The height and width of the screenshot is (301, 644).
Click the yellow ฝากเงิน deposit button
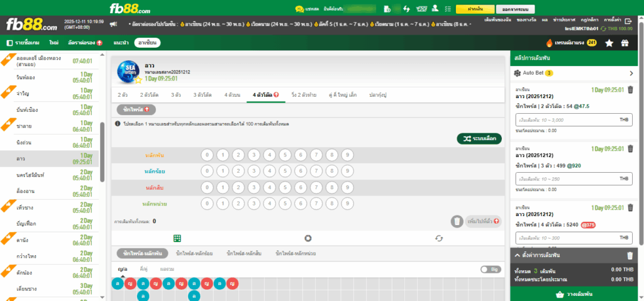pyautogui.click(x=474, y=9)
